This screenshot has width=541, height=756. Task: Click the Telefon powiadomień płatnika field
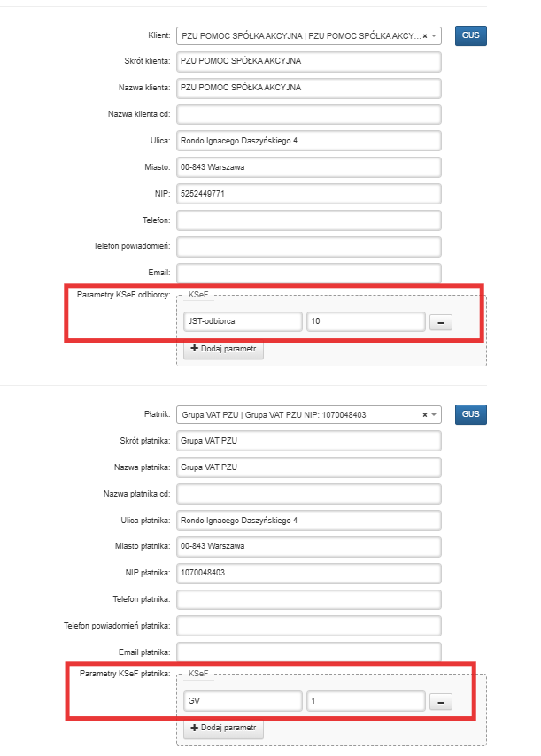point(308,626)
